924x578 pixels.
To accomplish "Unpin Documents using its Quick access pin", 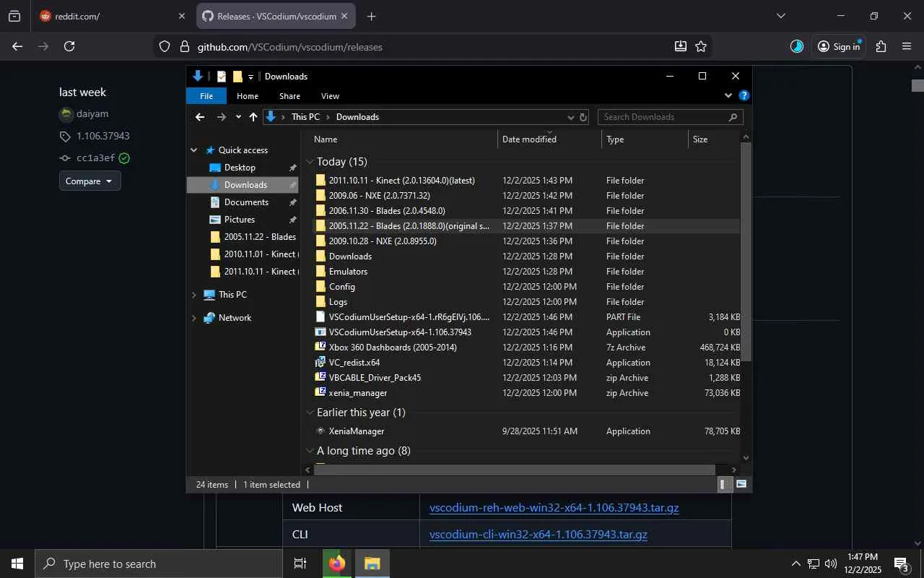I will [x=292, y=202].
